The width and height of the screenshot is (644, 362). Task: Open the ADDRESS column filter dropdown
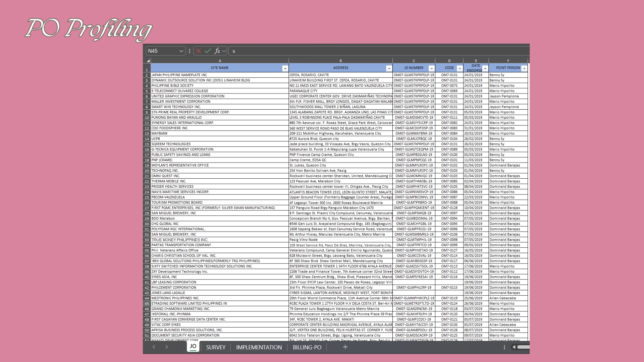[x=389, y=68]
